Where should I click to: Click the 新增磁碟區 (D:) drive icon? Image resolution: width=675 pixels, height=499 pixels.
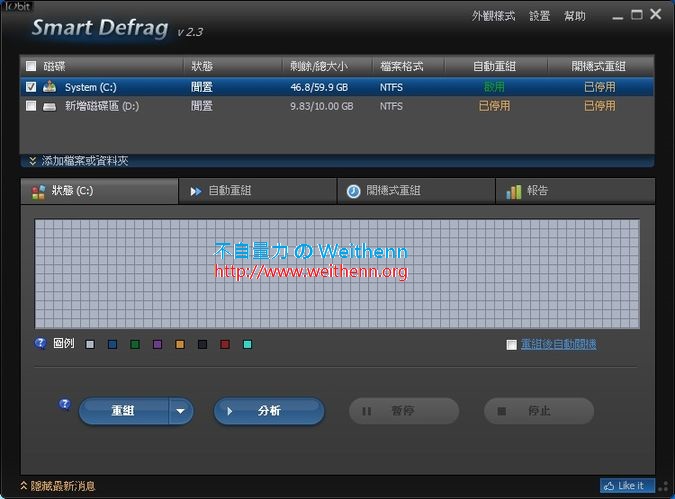pyautogui.click(x=50, y=106)
